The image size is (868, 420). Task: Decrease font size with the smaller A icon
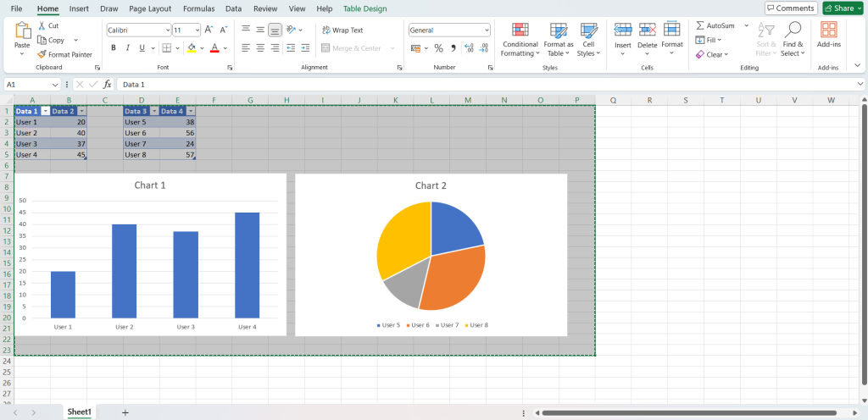[x=224, y=30]
